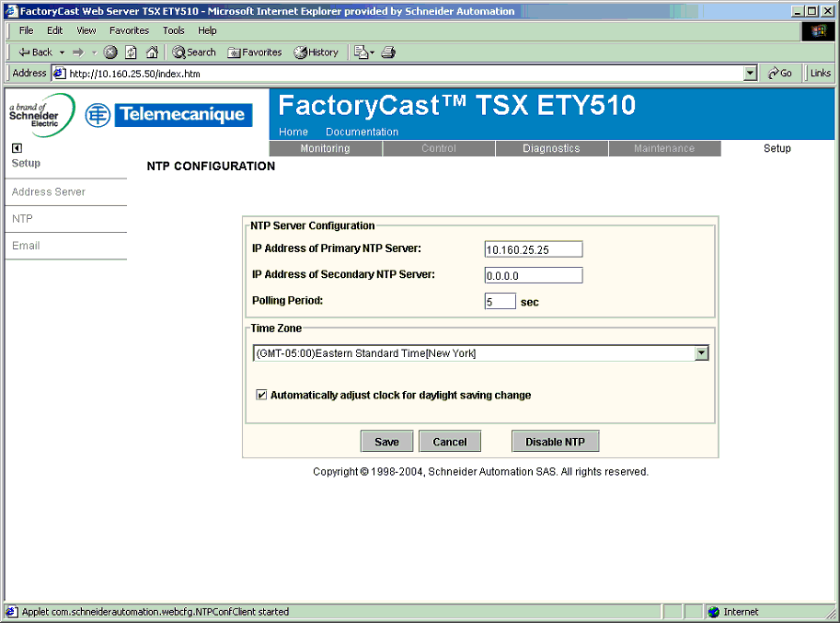Image resolution: width=840 pixels, height=623 pixels.
Task: Open the Favorites toolbar button
Action: pos(255,52)
